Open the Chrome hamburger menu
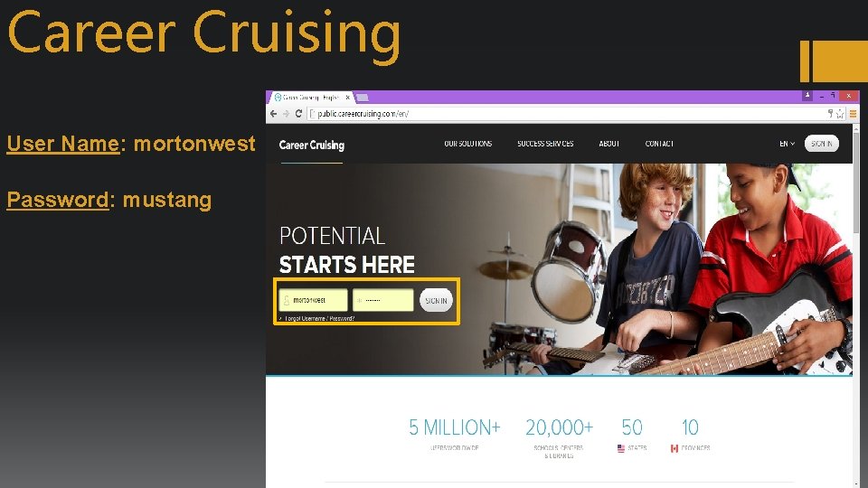 coord(853,114)
